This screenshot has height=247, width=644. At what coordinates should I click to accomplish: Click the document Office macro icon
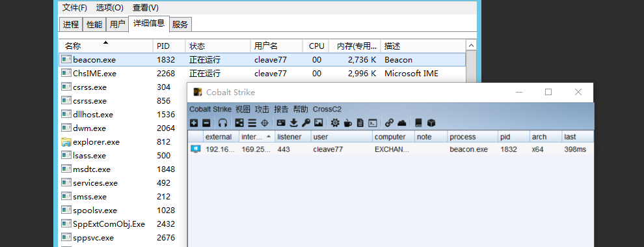(x=360, y=123)
